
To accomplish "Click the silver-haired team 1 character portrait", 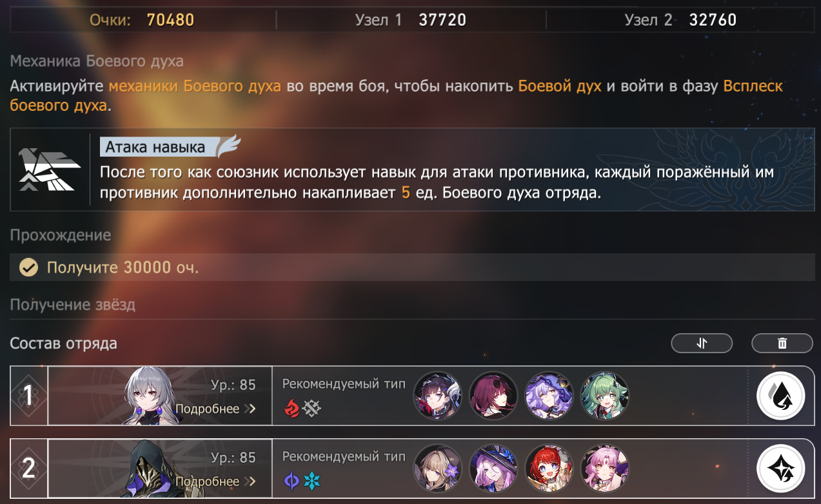I will pos(152,396).
